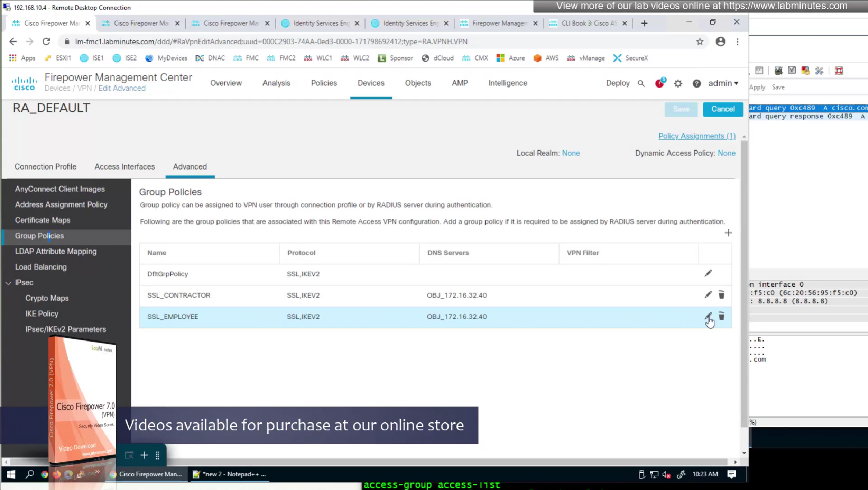
Task: Open Policy Assignments (1) link
Action: [696, 136]
